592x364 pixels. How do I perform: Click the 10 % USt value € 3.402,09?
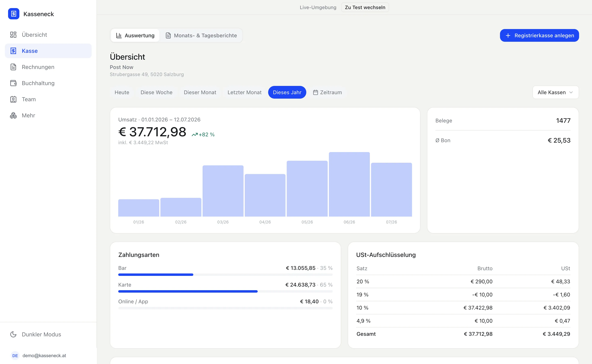[x=557, y=308]
